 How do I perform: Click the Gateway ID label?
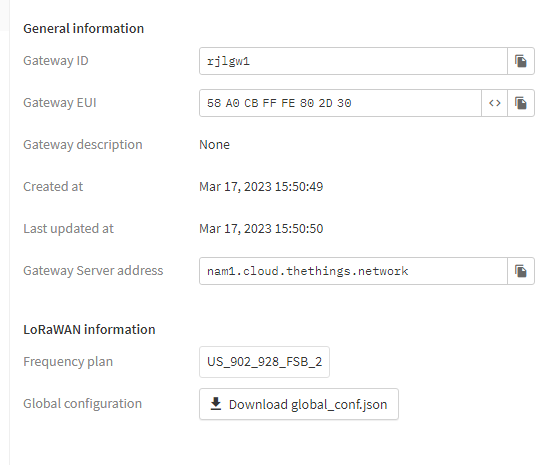(x=56, y=61)
